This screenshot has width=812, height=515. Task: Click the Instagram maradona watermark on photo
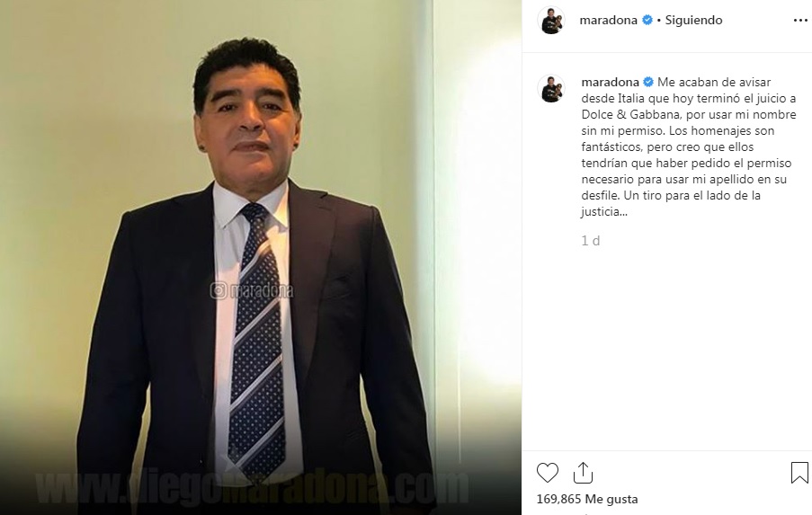[x=252, y=290]
